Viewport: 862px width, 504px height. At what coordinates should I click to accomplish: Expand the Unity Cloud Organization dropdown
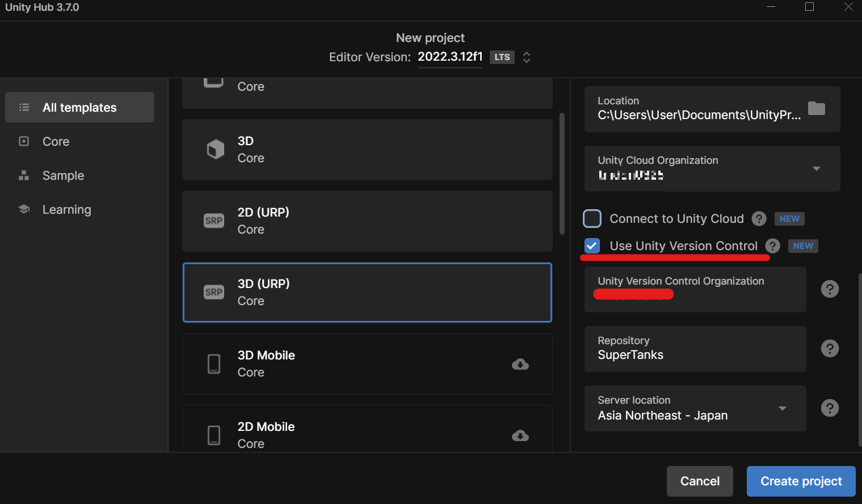click(817, 168)
